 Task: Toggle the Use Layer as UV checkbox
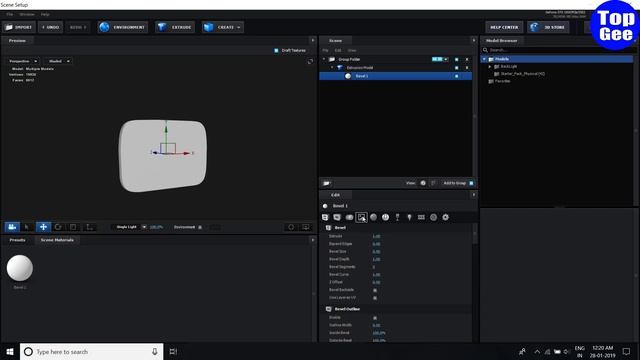[x=375, y=298]
